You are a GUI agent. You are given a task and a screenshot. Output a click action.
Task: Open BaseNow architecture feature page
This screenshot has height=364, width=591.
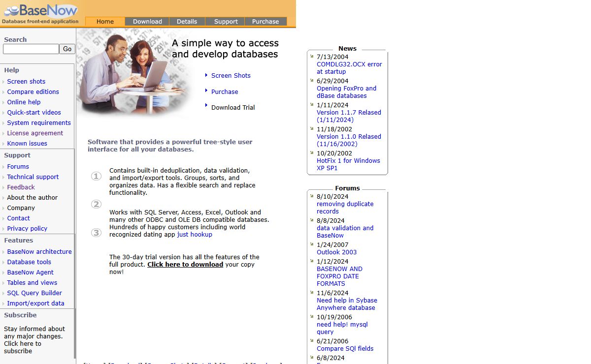click(39, 252)
